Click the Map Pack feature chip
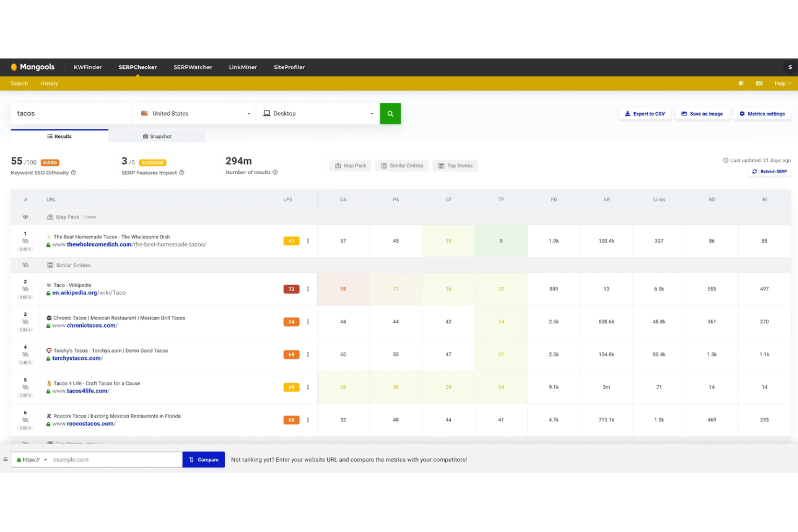The height and width of the screenshot is (532, 798). [350, 166]
